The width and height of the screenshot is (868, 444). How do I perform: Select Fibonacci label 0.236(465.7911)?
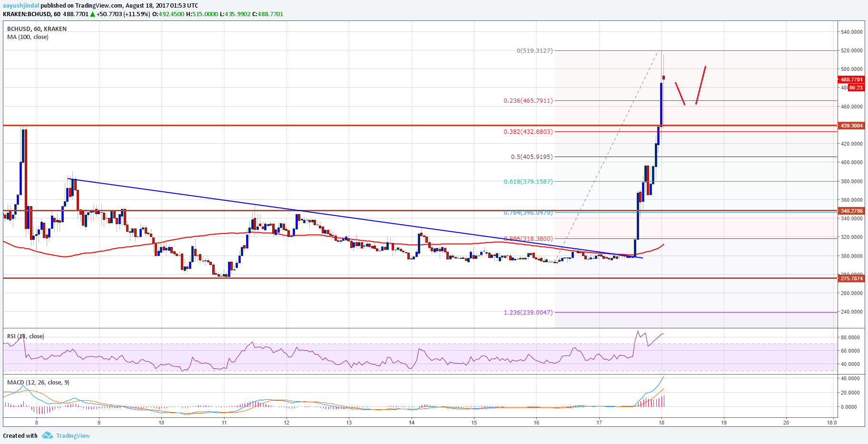coord(528,101)
